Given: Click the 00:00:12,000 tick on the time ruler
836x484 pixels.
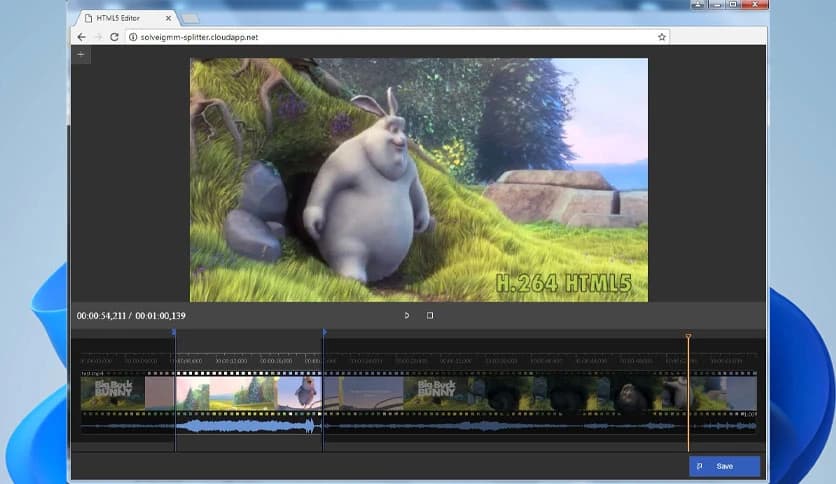Looking at the screenshot, I should click(x=231, y=361).
